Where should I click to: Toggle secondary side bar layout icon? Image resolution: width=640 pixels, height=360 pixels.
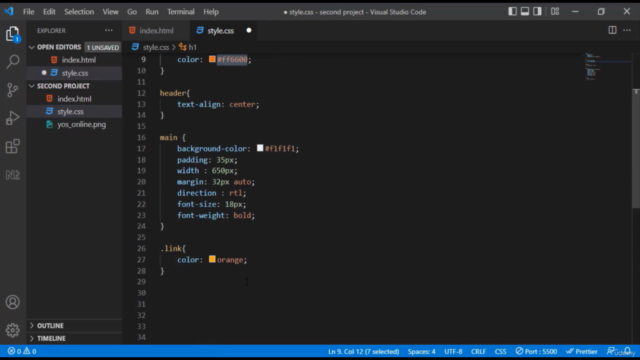tap(537, 11)
